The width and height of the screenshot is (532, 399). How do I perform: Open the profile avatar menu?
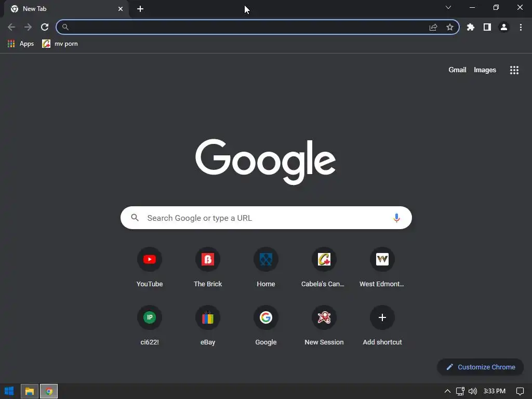point(504,27)
